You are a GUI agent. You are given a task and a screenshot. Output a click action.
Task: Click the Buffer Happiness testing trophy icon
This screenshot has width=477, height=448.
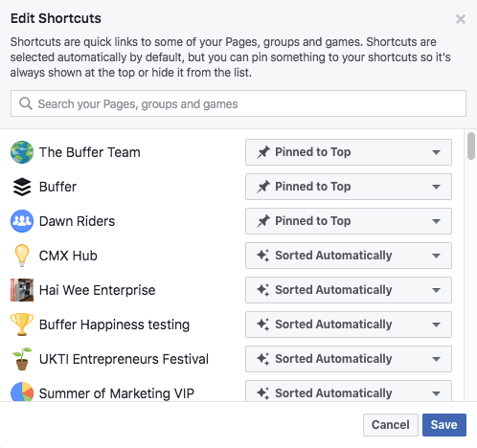coord(22,325)
